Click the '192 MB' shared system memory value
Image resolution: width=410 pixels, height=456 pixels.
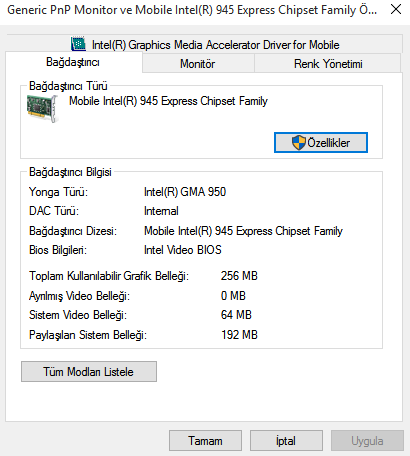click(239, 335)
